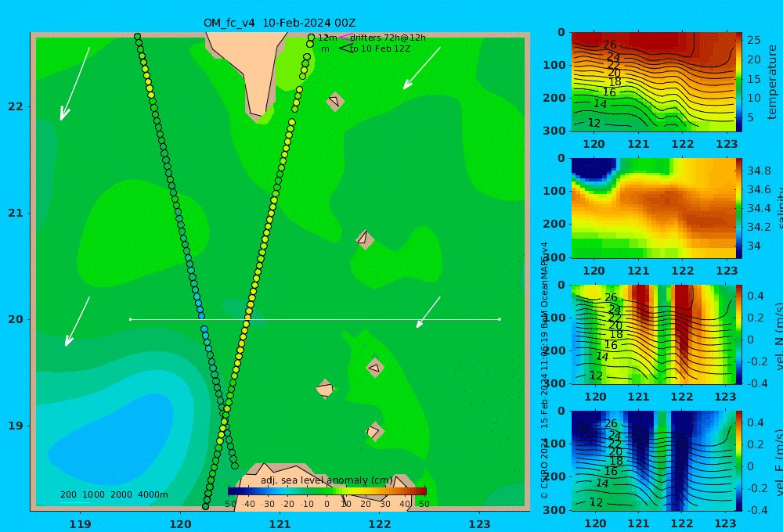Screen dimensions: 783x532
Task: Click the temperature colorbar scale
Action: click(x=739, y=82)
